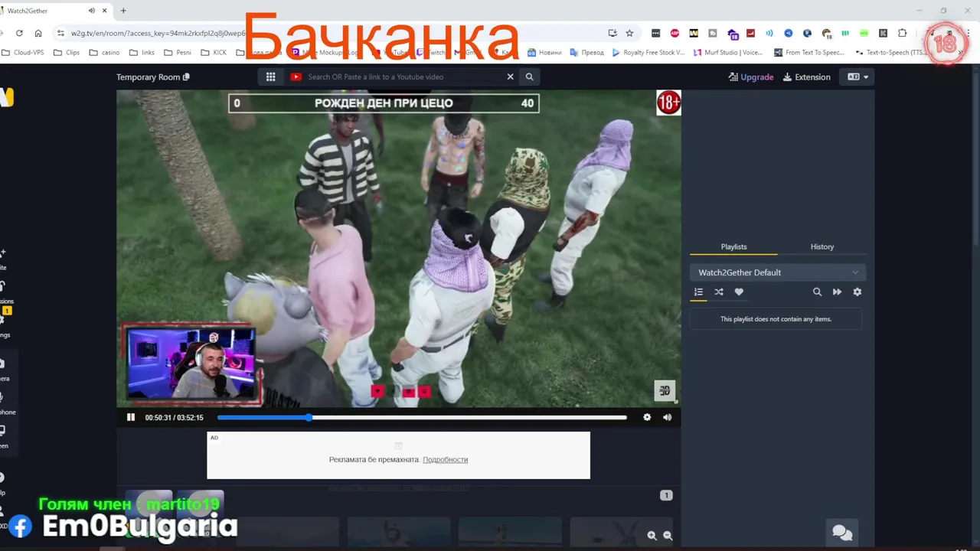Viewport: 980px width, 551px height.
Task: Open the chat bubbles button
Action: point(842,532)
